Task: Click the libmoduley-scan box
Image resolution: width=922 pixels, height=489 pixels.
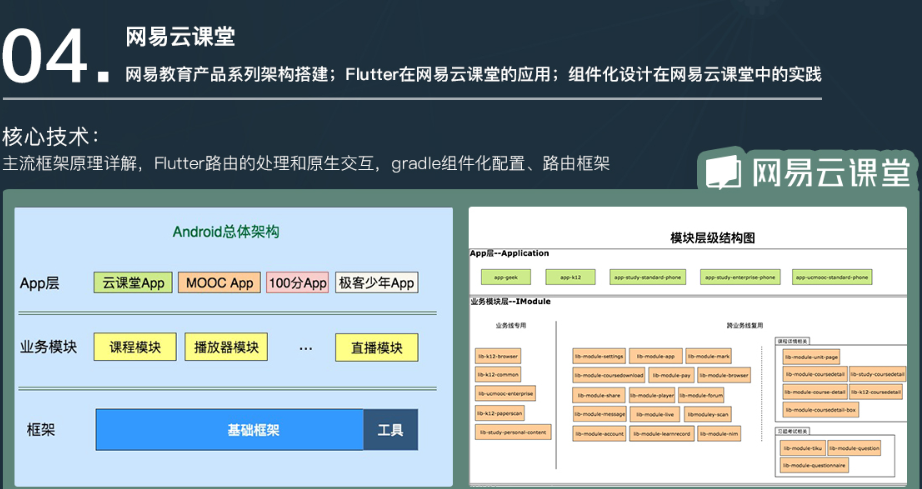Action: pyautogui.click(x=707, y=414)
